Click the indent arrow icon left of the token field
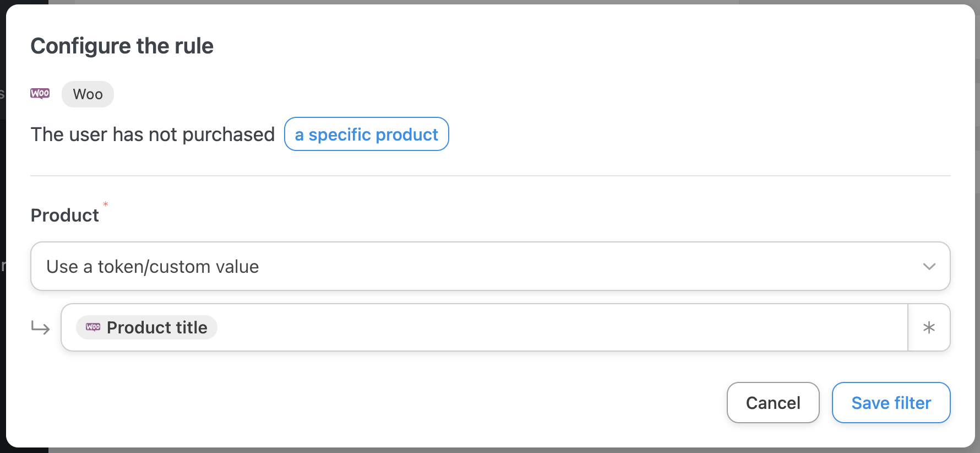This screenshot has width=980, height=453. pyautogui.click(x=41, y=328)
